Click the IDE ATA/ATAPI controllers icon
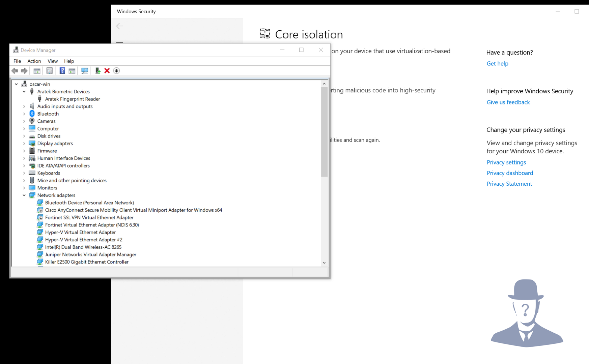The width and height of the screenshot is (589, 364). (32, 165)
